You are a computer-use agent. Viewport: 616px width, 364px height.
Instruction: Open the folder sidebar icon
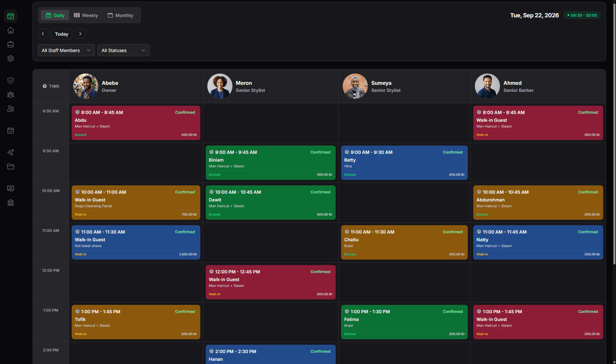tap(11, 166)
